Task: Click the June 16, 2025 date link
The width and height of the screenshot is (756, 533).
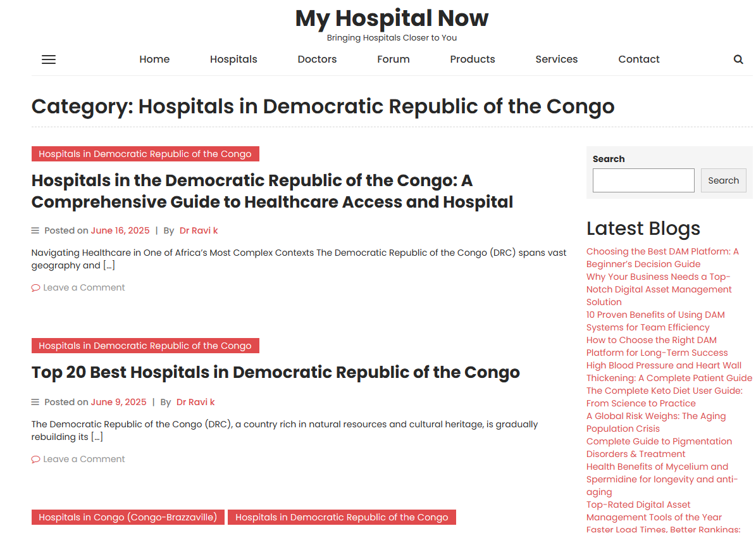Action: 120,230
